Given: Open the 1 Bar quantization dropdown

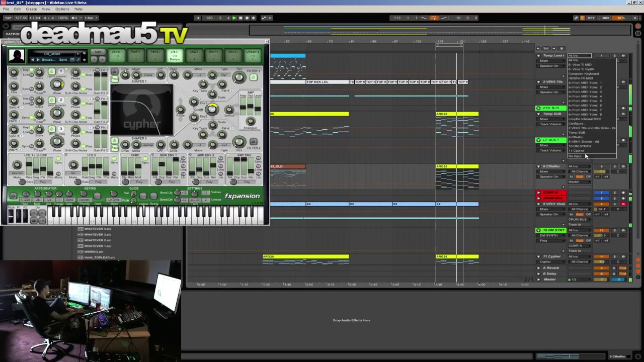Looking at the screenshot, I should tap(91, 18).
